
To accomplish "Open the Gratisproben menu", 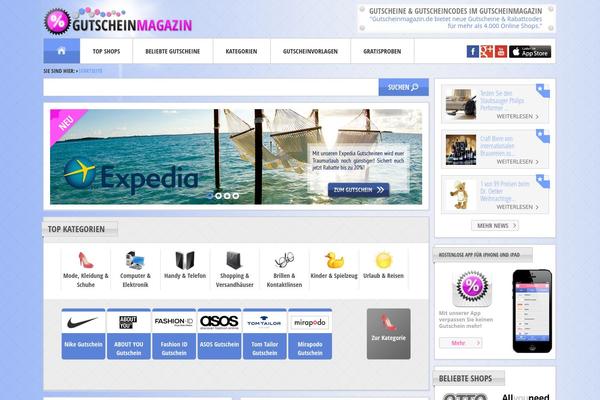I will tap(382, 51).
